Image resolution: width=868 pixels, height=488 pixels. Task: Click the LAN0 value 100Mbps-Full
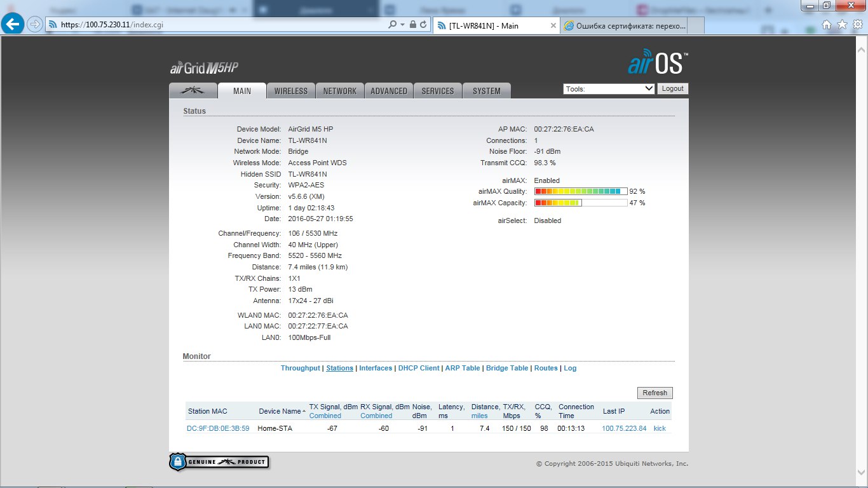309,337
